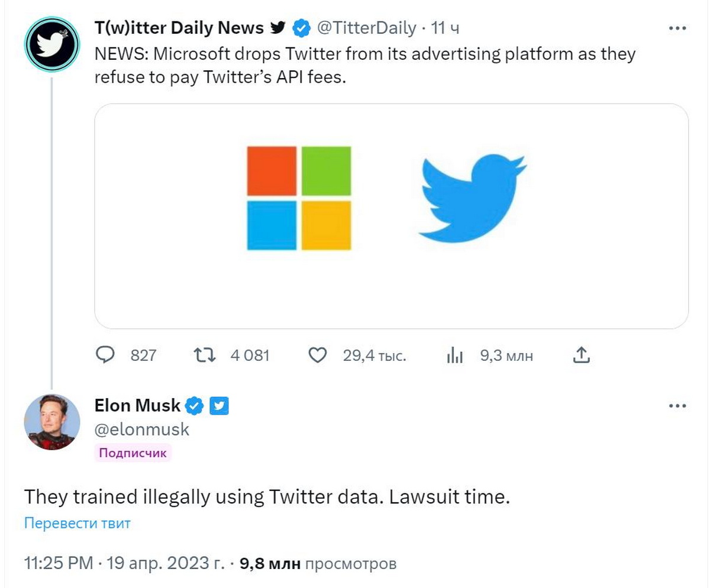Click the tweet timestamp 11:25 PM date
Viewport: 710px width, 588px height.
pyautogui.click(x=124, y=564)
